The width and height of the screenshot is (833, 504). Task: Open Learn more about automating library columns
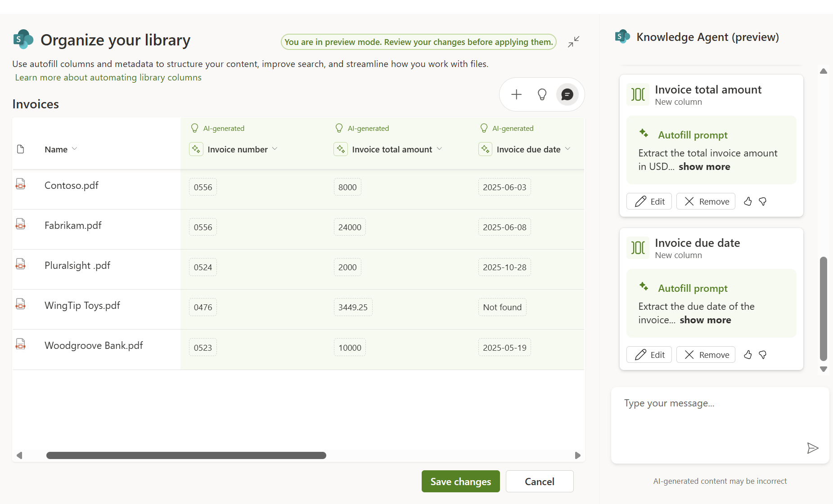[108, 77]
